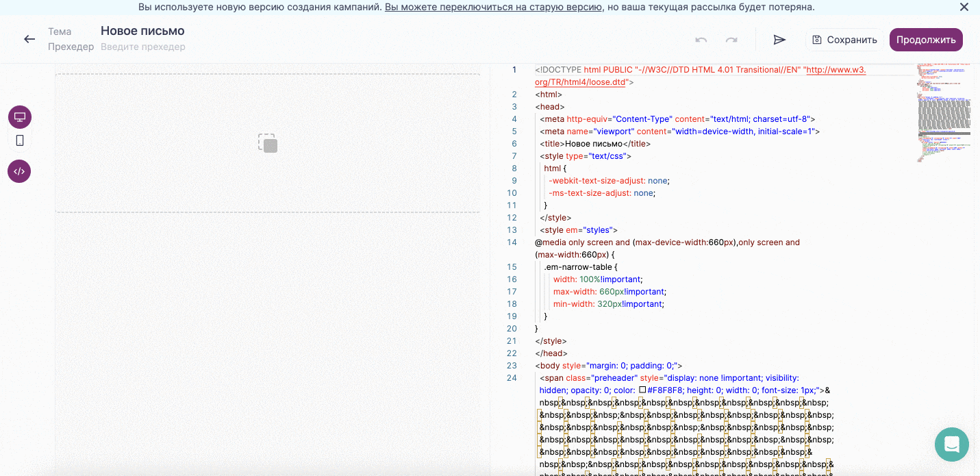Click the Тема label
Screen dimensions: 980x476
tap(60, 32)
